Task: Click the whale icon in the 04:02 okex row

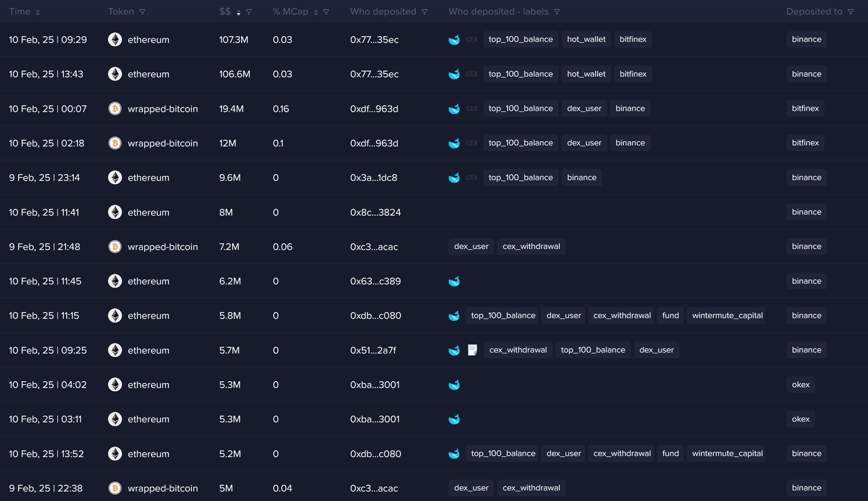Action: click(x=454, y=385)
